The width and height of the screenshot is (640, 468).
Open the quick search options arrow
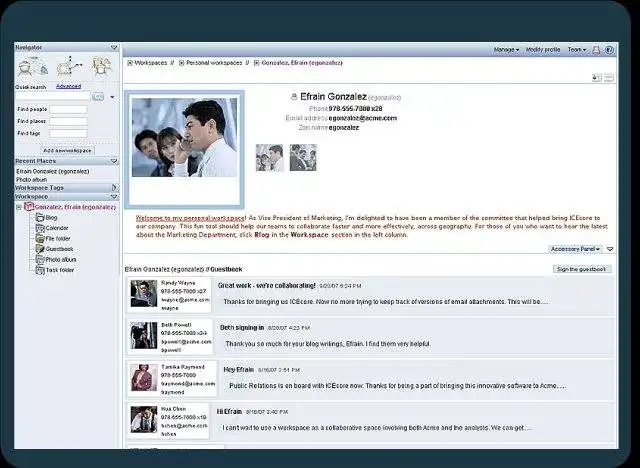tap(112, 97)
